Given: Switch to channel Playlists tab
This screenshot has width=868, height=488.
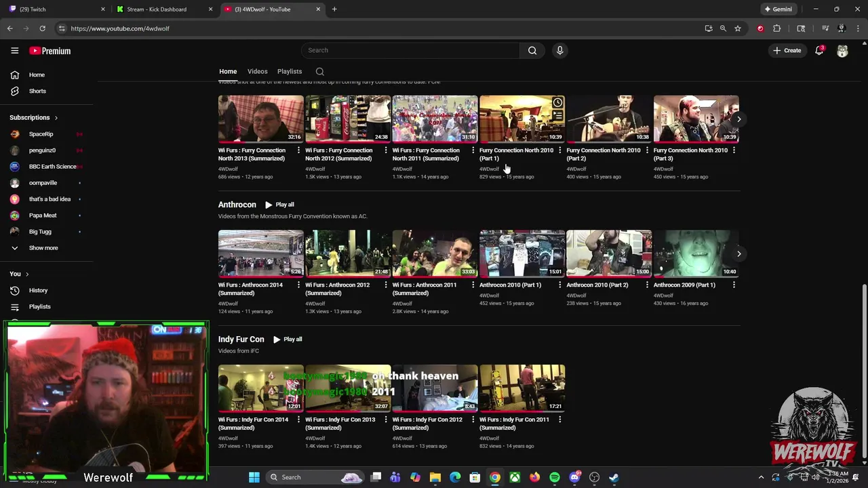Looking at the screenshot, I should click(290, 71).
